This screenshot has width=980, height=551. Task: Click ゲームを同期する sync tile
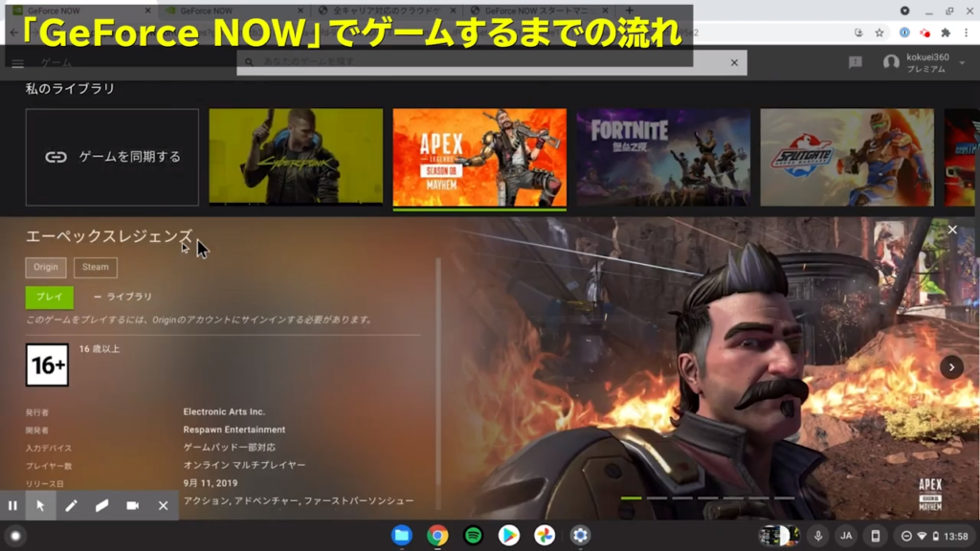click(x=112, y=157)
